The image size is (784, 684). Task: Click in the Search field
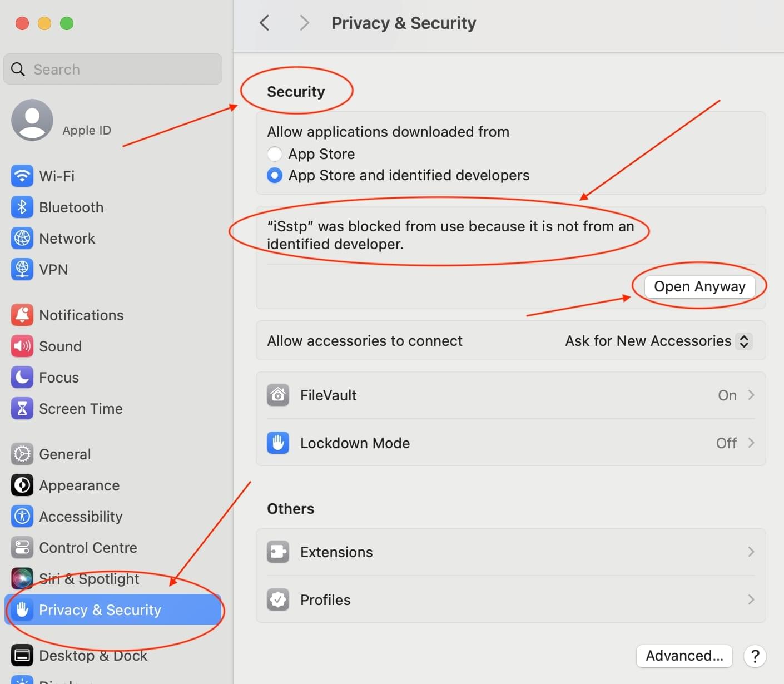click(x=113, y=69)
